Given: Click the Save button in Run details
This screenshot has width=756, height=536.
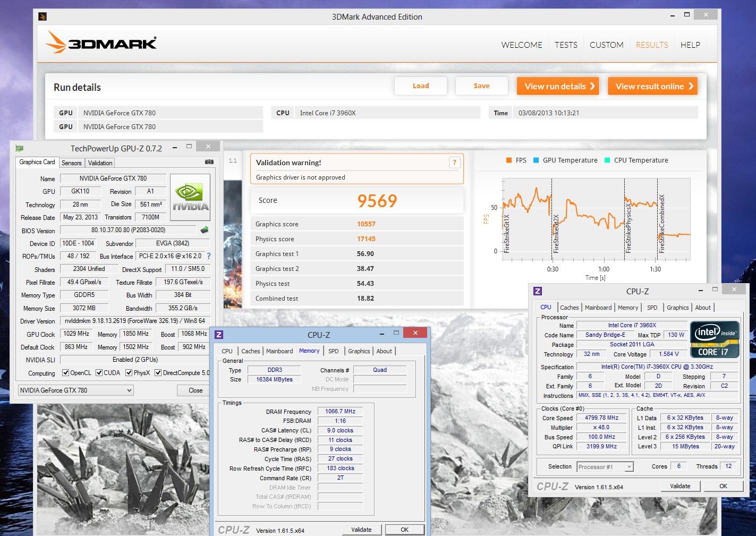Looking at the screenshot, I should click(481, 86).
